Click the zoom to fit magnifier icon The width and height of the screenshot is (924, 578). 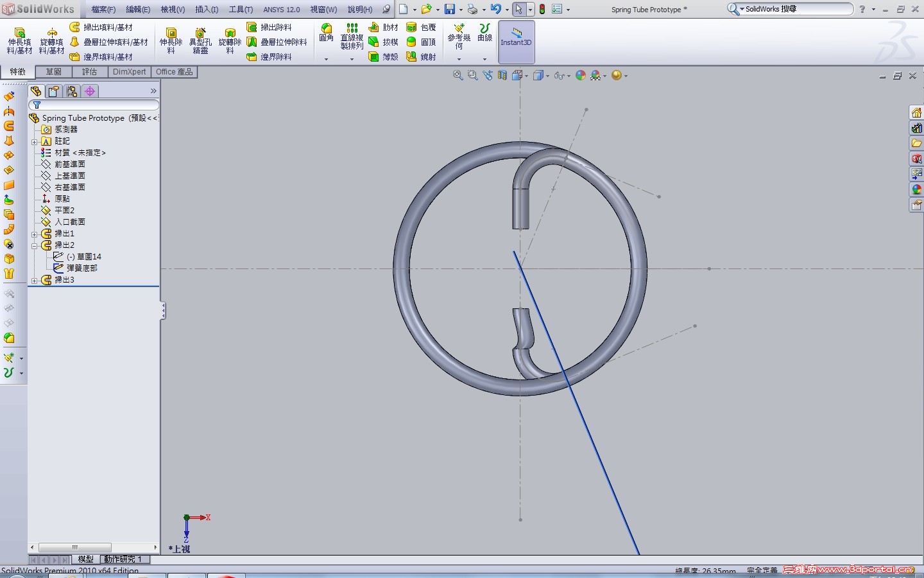coord(458,75)
